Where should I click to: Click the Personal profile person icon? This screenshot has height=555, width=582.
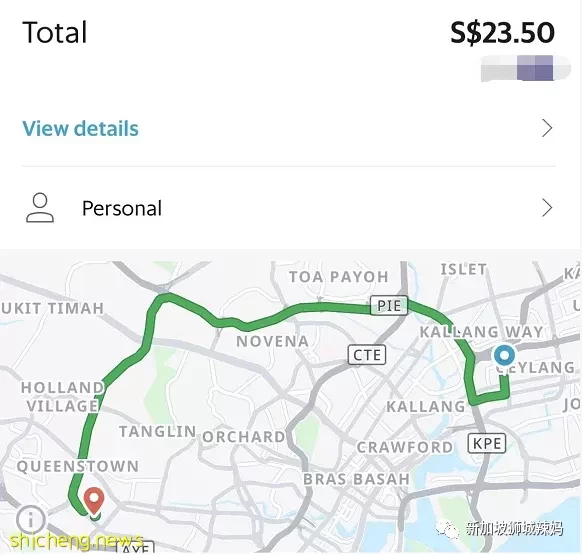[40, 208]
